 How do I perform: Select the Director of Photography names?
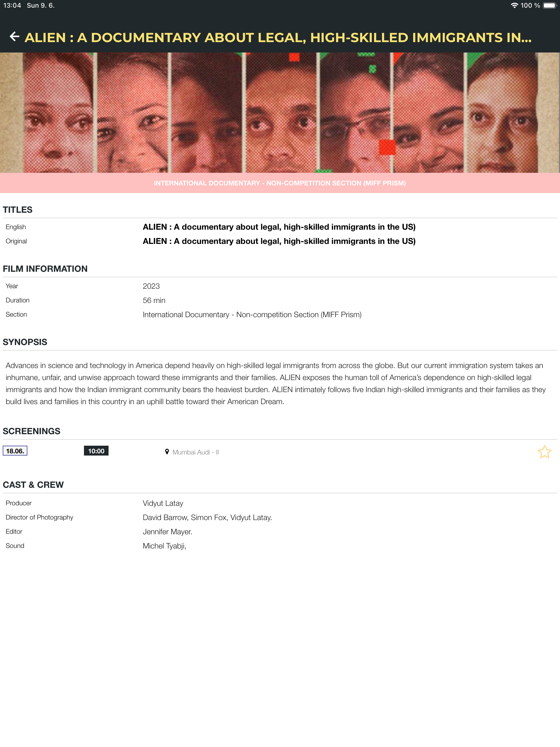[x=207, y=517]
